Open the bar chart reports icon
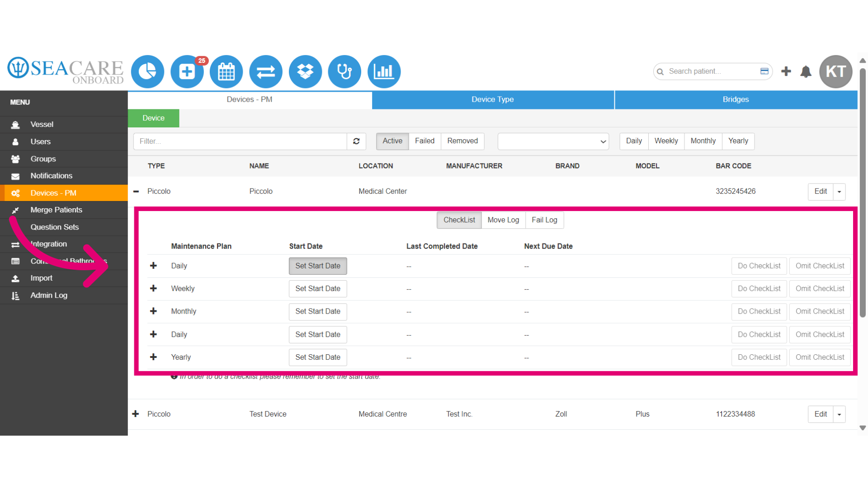 384,71
